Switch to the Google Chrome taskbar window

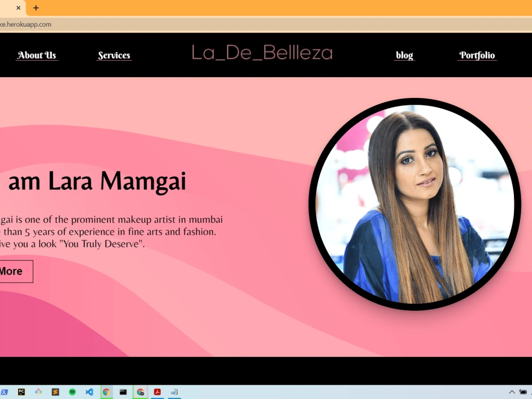[106, 392]
